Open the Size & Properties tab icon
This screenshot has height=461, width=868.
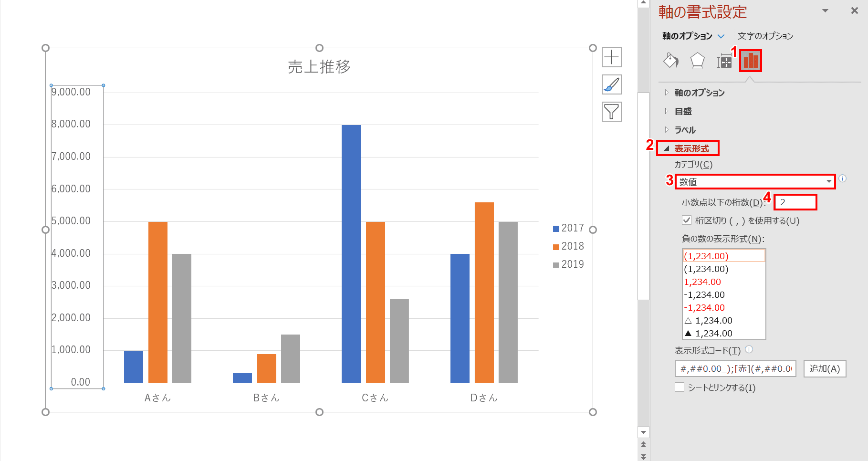point(724,61)
